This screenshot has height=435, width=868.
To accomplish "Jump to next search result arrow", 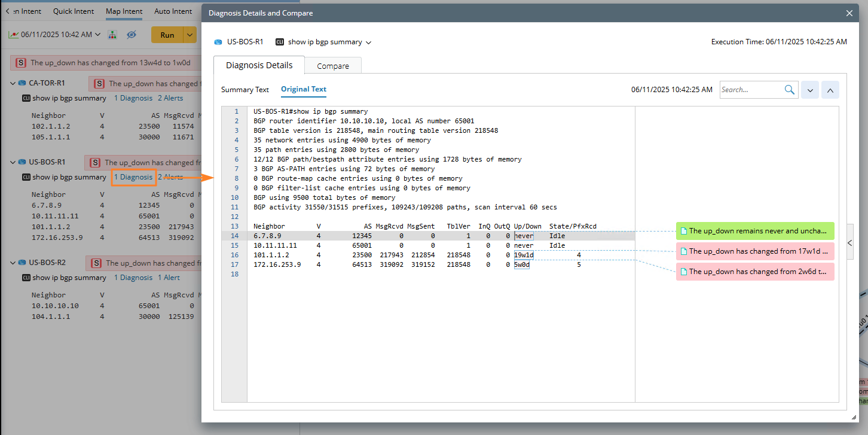I will coord(810,90).
